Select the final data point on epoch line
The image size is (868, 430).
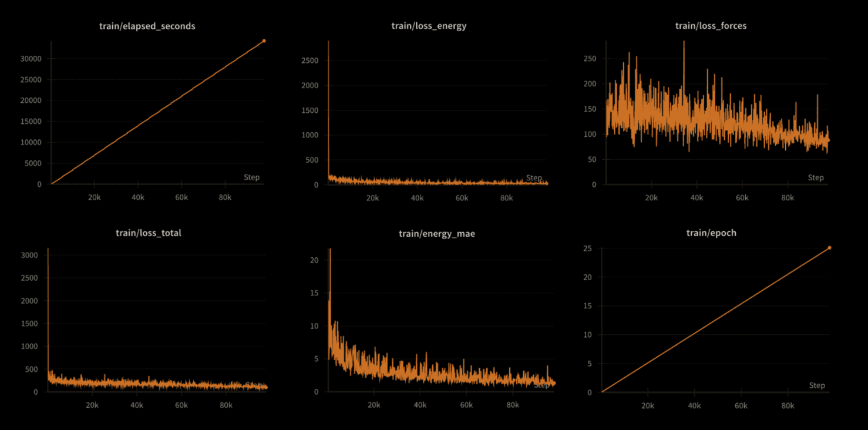click(x=829, y=248)
